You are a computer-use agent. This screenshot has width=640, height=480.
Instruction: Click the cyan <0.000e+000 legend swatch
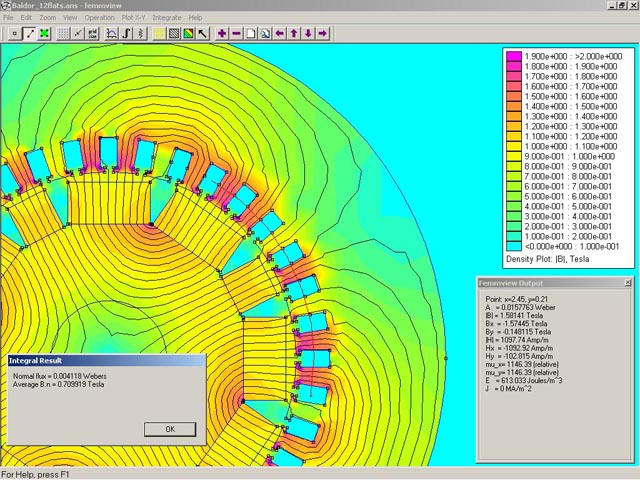[x=514, y=246]
